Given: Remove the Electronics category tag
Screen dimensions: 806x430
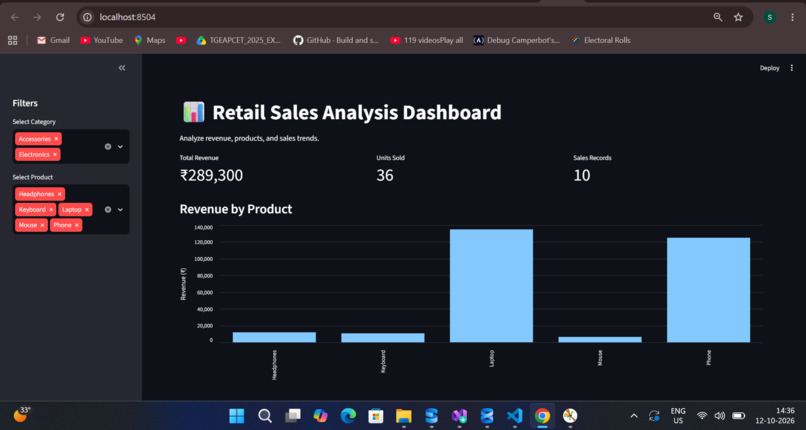Looking at the screenshot, I should (x=55, y=154).
